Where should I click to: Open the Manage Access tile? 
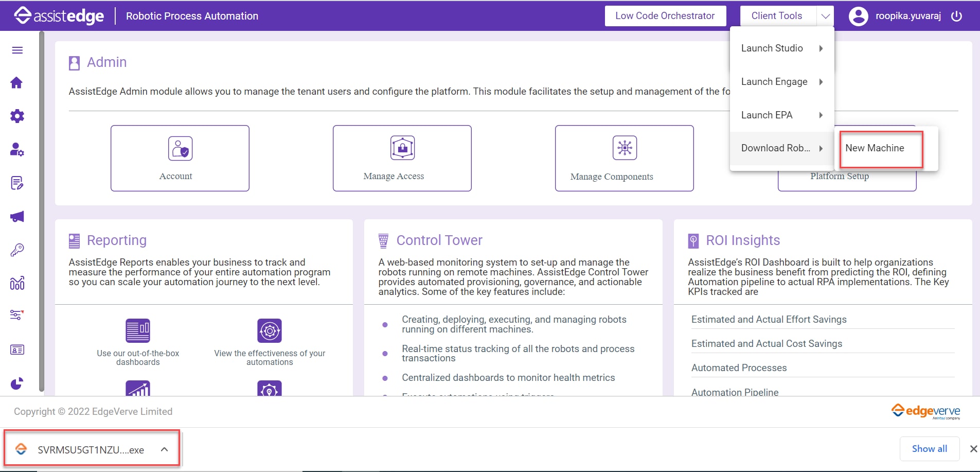pyautogui.click(x=402, y=158)
